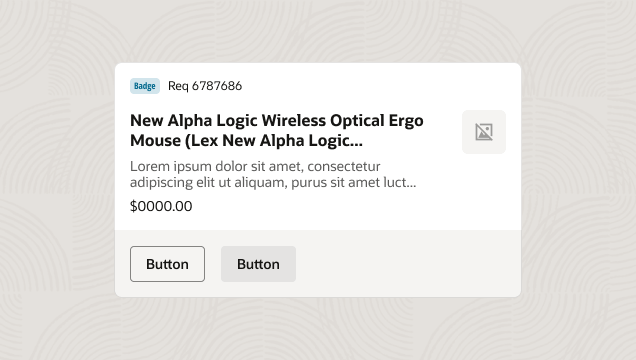This screenshot has width=636, height=360.
Task: Click the second title line starting with Mouse
Action: [246, 141]
